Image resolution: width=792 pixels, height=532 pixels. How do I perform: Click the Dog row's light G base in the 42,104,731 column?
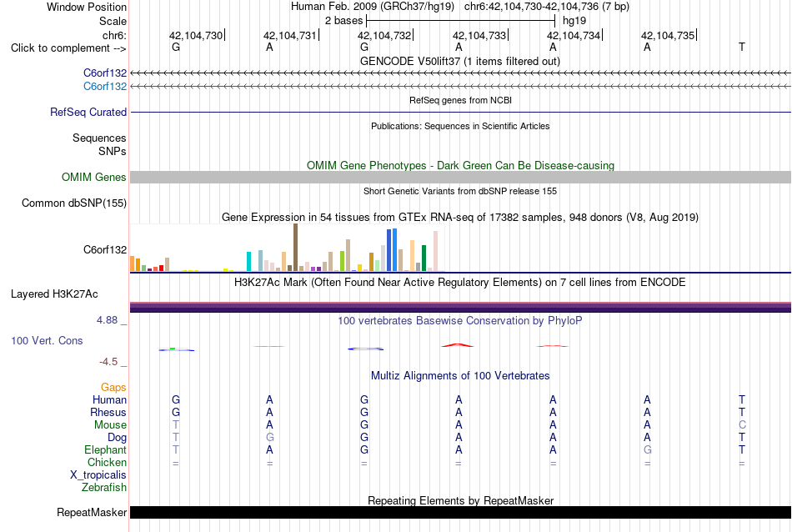pos(270,438)
